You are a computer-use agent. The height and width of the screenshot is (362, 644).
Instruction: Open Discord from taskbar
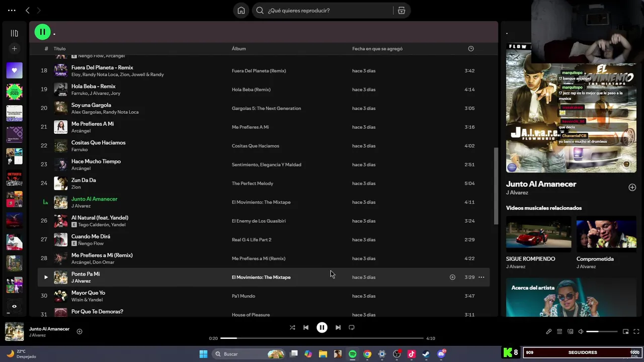pyautogui.click(x=441, y=354)
